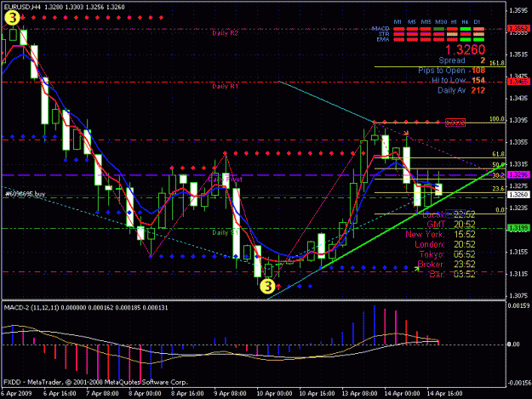Click the '8 Apr 16:00' time axis label
532x399 pixels.
[187, 394]
